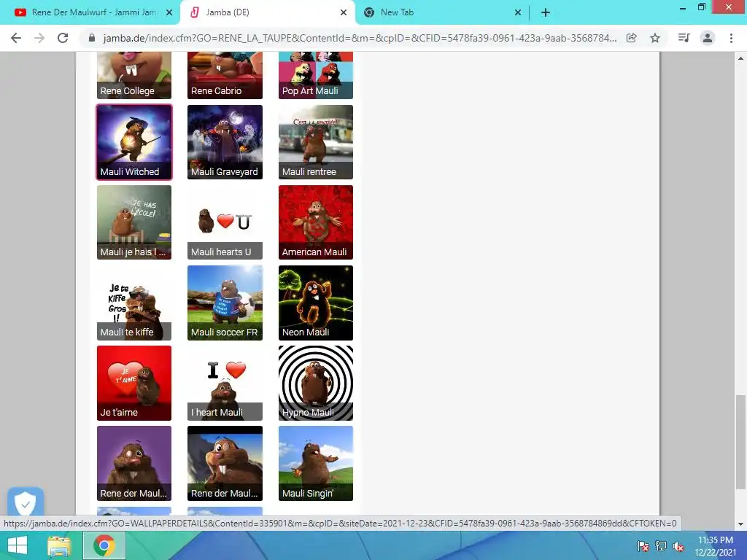
Task: Open the Mauli Graveyard wallpaper
Action: 225,142
